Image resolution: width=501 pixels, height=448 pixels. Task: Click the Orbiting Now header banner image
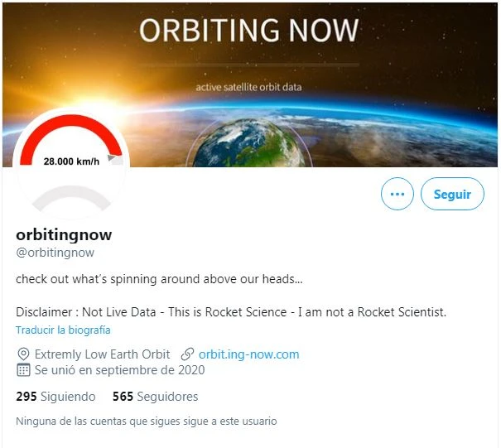pos(250,84)
